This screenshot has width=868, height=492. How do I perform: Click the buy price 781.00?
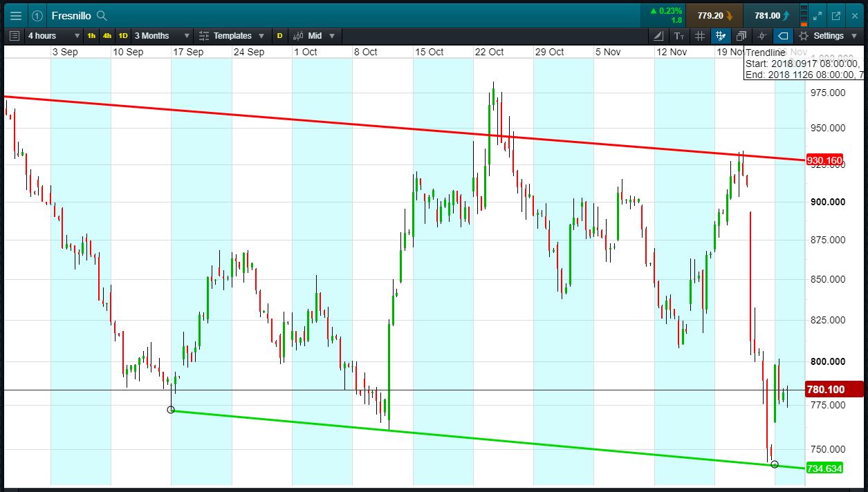tap(771, 15)
